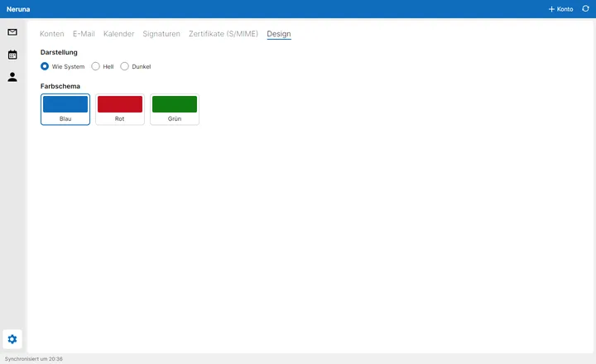This screenshot has height=364, width=596.
Task: Select the Hell appearance radio button
Action: (95, 66)
